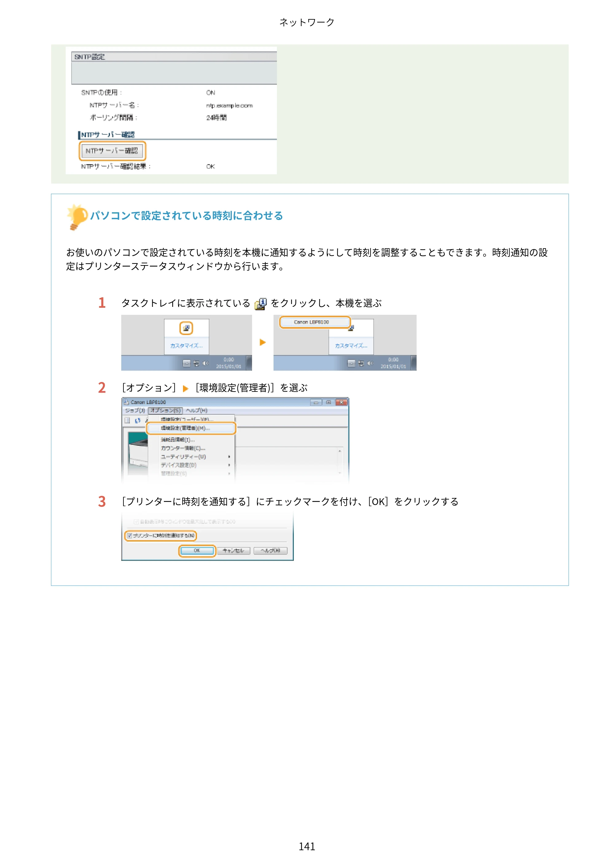Click カスタマイズ... link below highlighted tray icon
This screenshot has height=868, width=614.
pyautogui.click(x=186, y=345)
